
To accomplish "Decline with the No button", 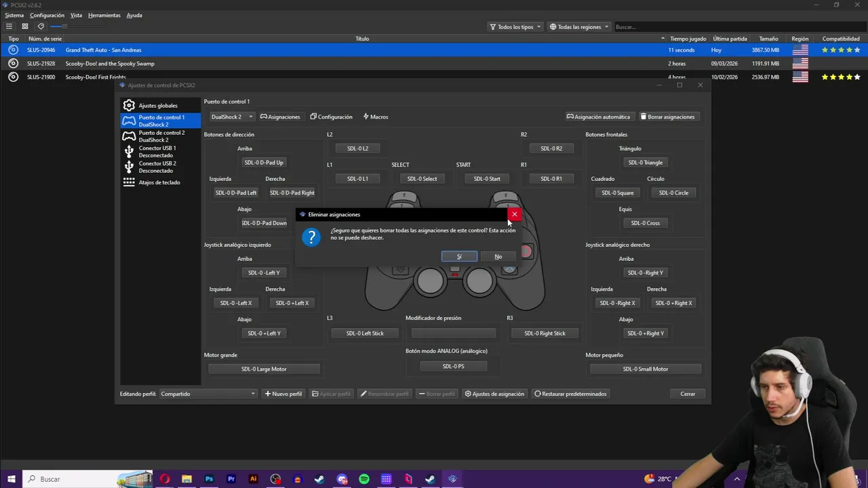I will [x=498, y=256].
